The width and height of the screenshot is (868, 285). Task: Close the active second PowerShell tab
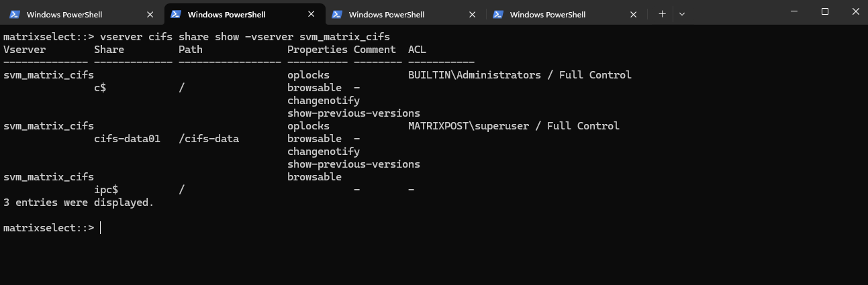pyautogui.click(x=311, y=14)
